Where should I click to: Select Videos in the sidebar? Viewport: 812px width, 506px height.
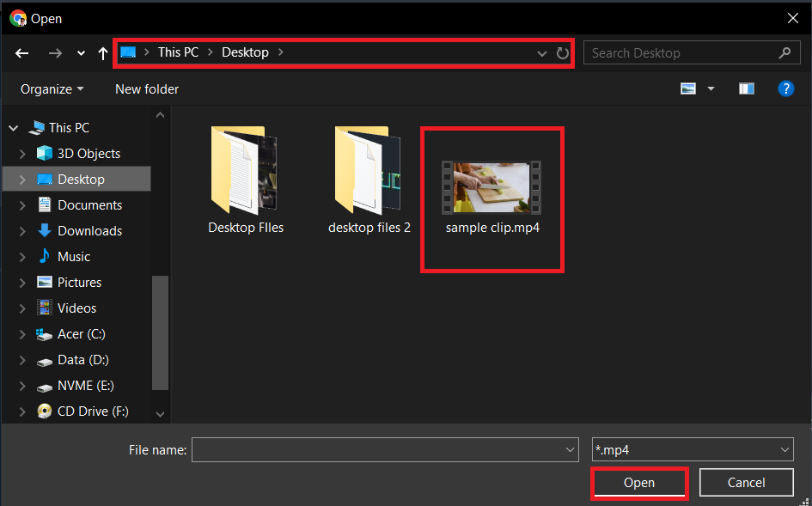pos(76,308)
